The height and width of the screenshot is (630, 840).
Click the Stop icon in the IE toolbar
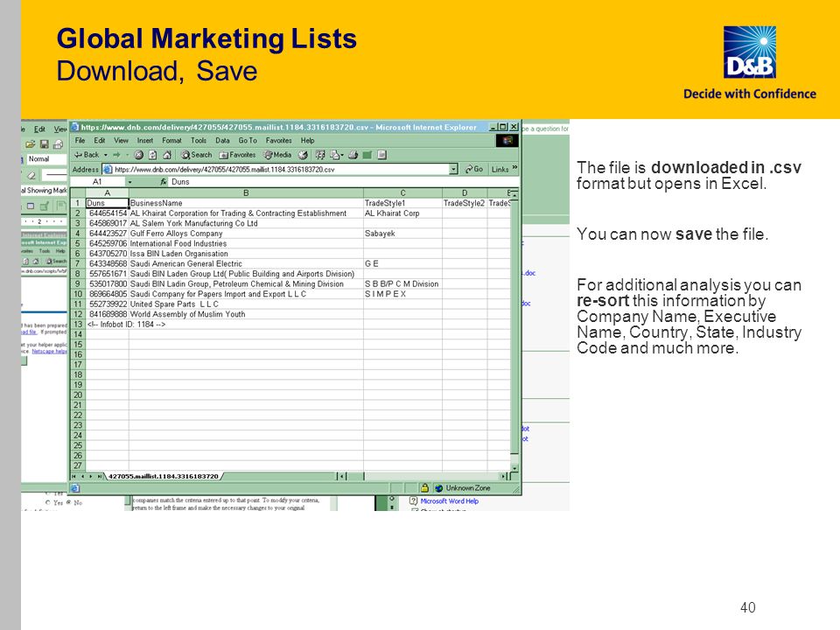click(x=139, y=155)
